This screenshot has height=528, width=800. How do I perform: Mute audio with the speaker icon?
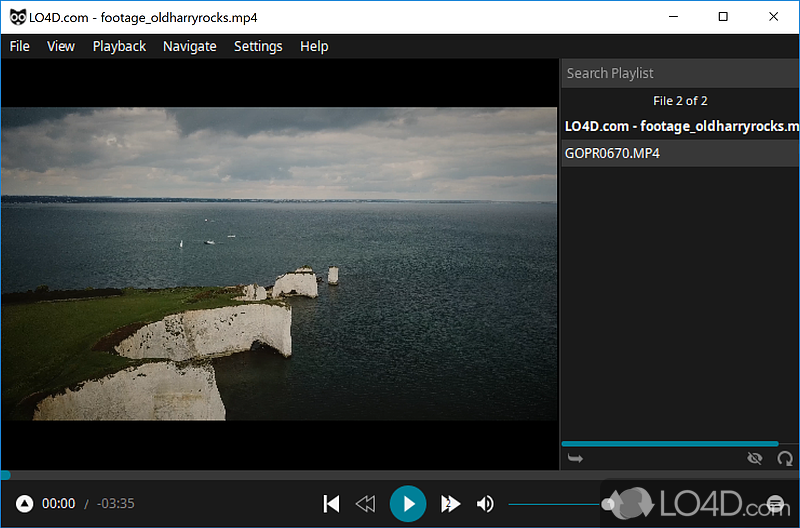(x=485, y=504)
